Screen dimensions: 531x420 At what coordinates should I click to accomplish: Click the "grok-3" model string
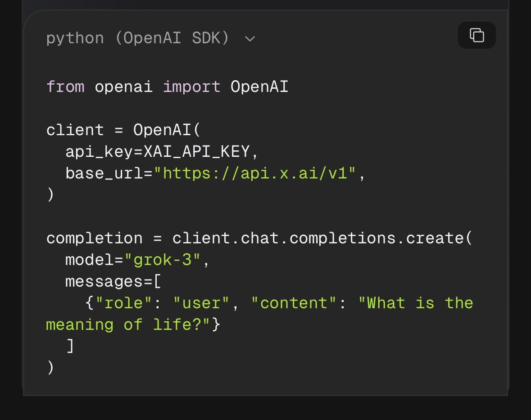[x=162, y=260]
